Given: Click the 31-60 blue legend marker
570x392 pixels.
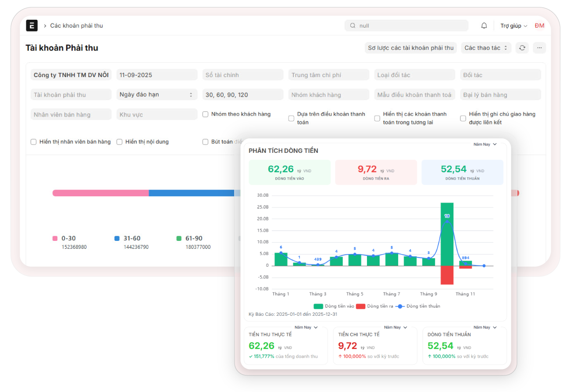Looking at the screenshot, I should click(x=117, y=239).
